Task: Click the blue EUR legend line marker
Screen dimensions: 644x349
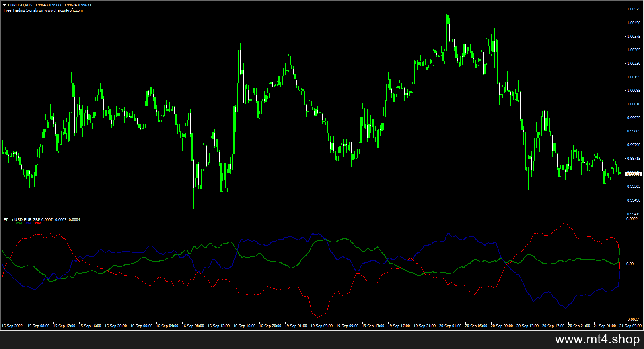Action: click(28, 223)
